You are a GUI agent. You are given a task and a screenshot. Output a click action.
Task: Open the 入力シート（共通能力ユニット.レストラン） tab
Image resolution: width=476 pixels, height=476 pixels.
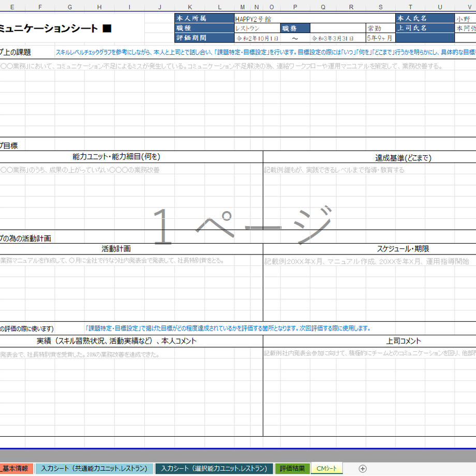[x=94, y=468]
